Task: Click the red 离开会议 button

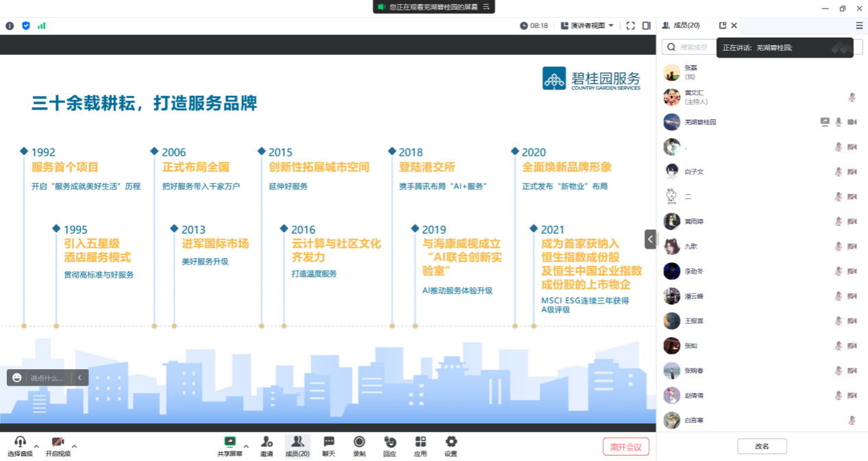Action: pyautogui.click(x=626, y=447)
